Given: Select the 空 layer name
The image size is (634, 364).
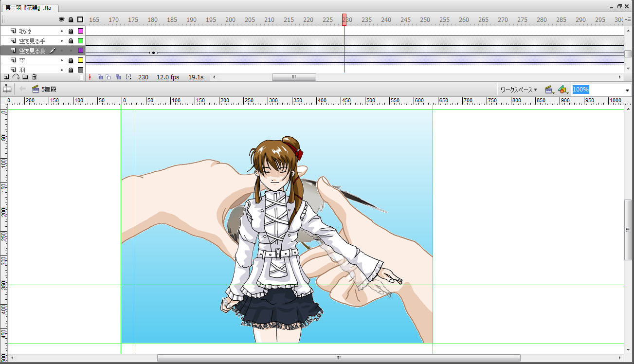Looking at the screenshot, I should pos(22,60).
